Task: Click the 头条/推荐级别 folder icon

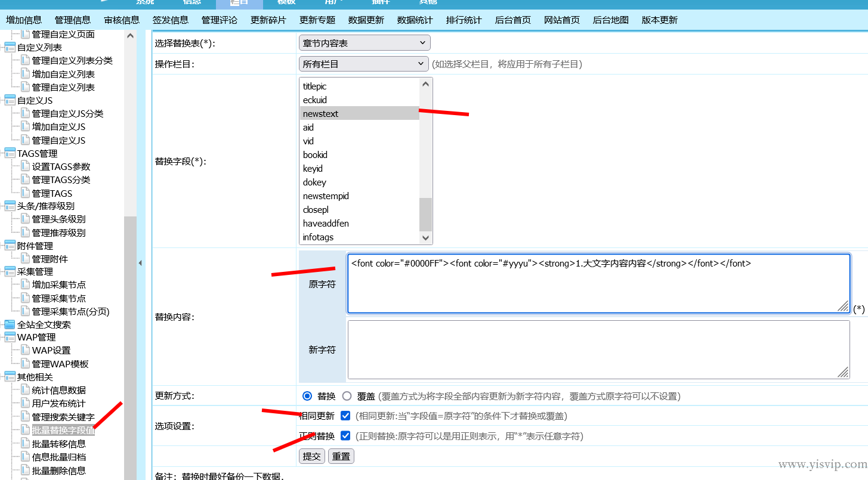Action: [11, 206]
